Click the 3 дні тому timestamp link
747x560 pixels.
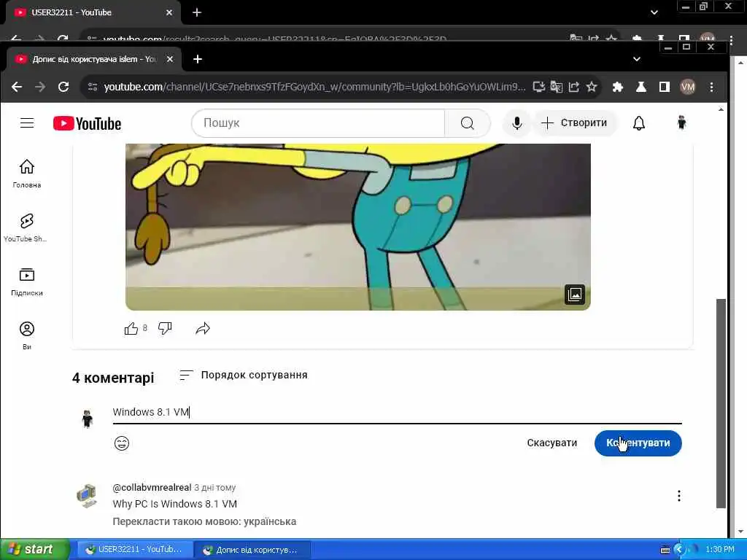point(215,488)
